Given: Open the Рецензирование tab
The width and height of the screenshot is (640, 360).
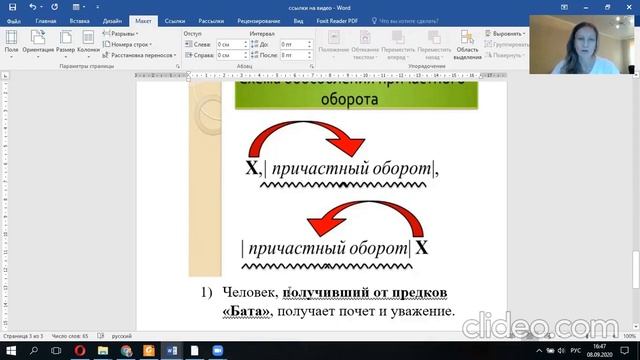Looking at the screenshot, I should pos(258,21).
